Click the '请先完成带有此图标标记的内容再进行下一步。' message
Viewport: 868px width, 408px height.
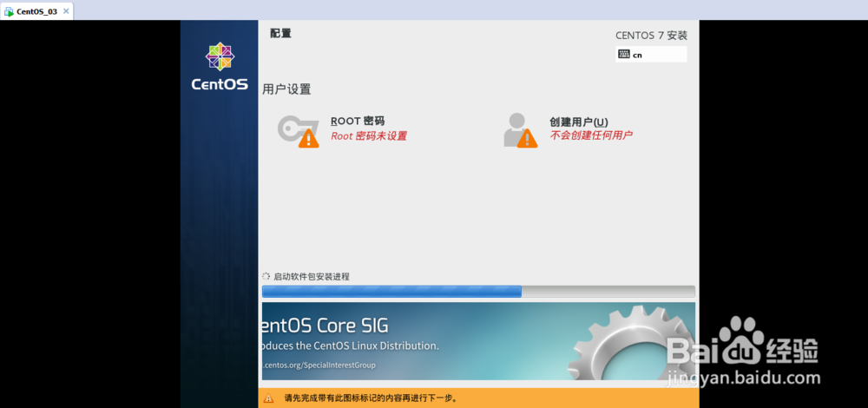(372, 398)
